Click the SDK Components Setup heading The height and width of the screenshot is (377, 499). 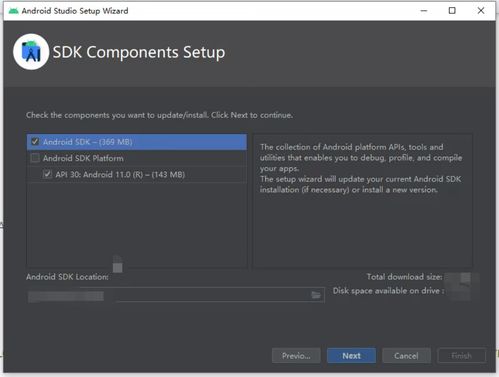click(x=139, y=52)
